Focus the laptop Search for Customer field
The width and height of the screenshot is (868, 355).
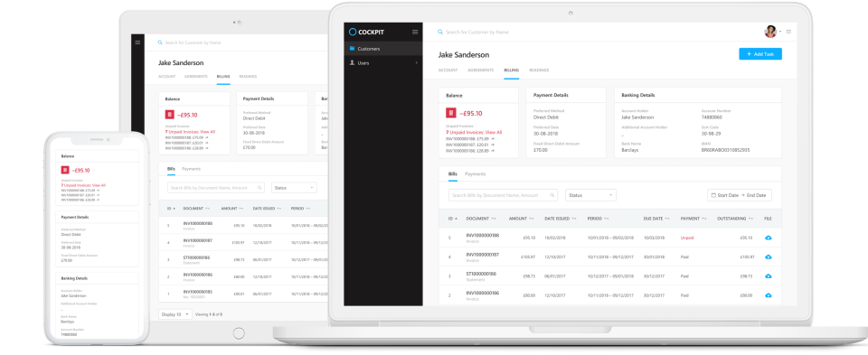point(477,33)
